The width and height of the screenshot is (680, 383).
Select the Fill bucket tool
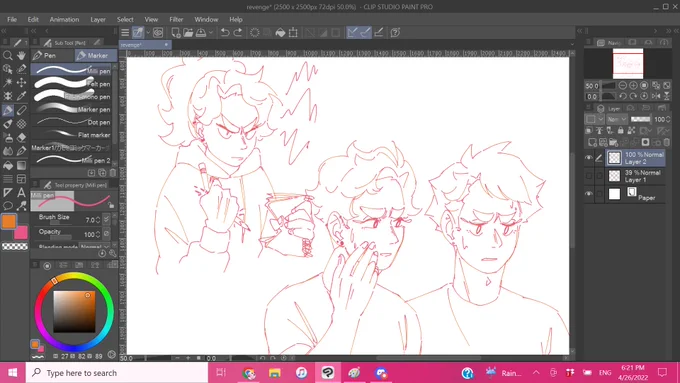coord(8,165)
